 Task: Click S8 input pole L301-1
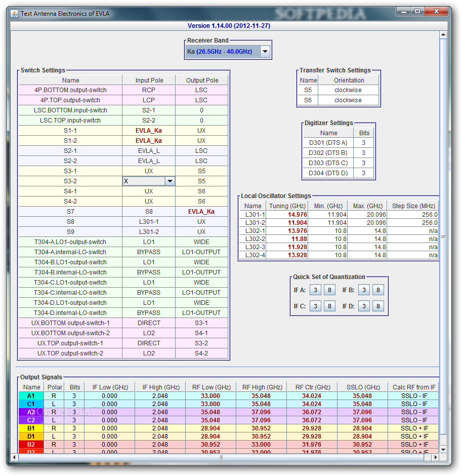coord(149,222)
